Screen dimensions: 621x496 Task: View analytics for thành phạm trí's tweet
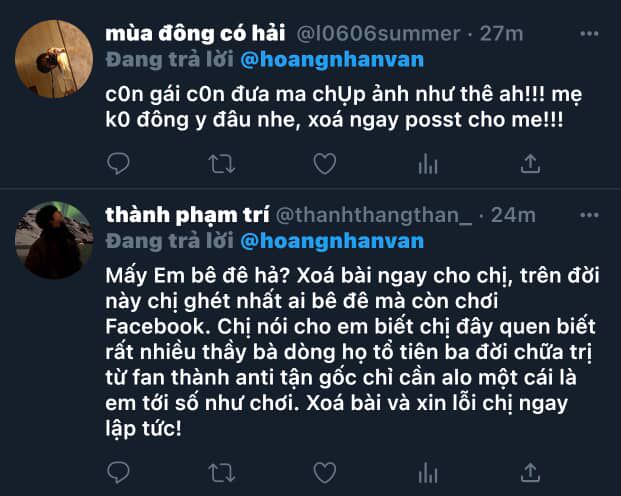tap(428, 472)
